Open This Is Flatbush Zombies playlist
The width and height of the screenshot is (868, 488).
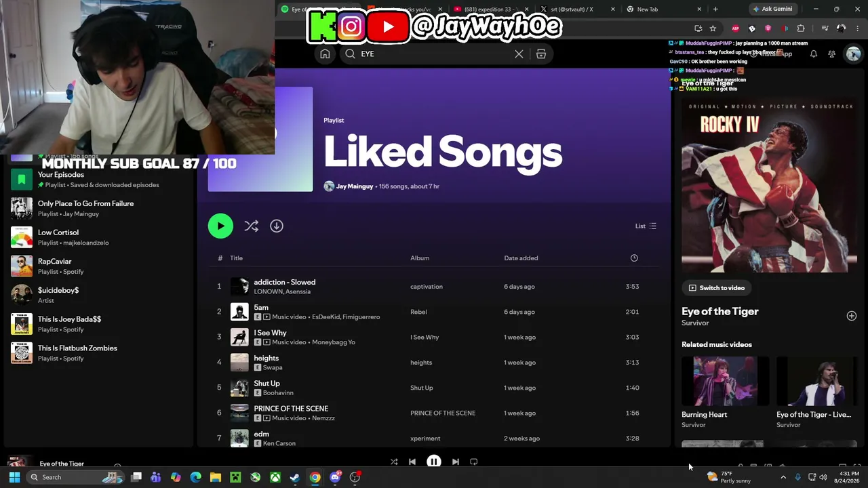(x=98, y=353)
